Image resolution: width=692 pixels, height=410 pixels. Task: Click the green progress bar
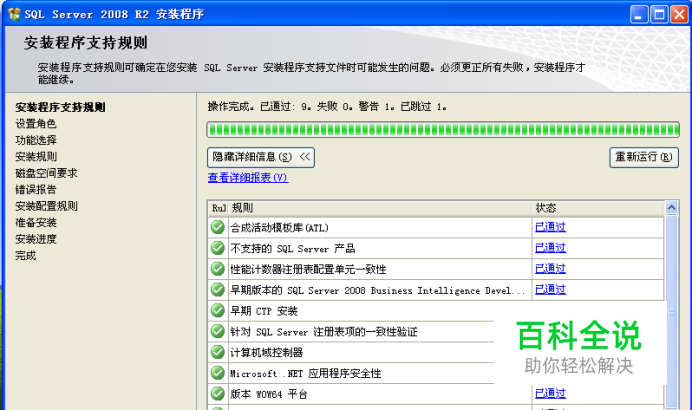[443, 130]
